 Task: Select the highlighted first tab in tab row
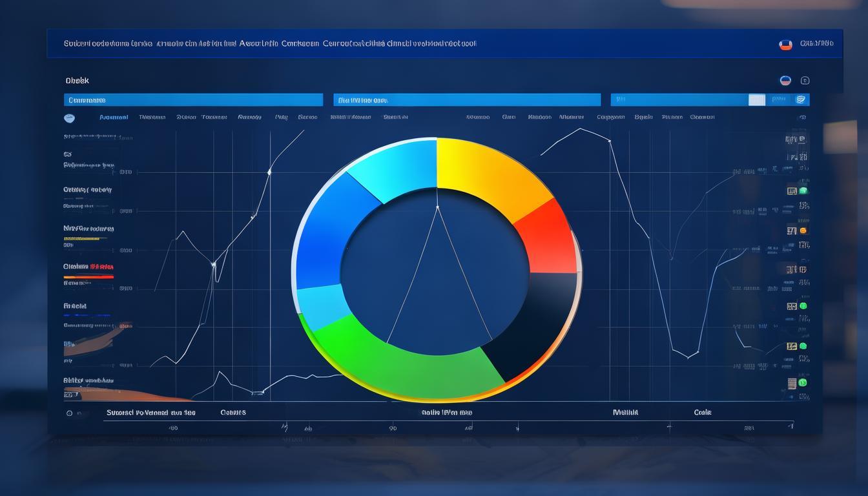coord(114,118)
